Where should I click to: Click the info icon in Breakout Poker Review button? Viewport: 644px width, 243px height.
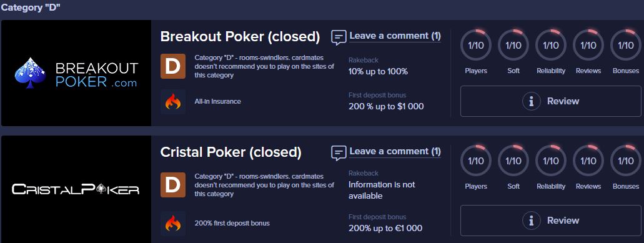click(532, 101)
